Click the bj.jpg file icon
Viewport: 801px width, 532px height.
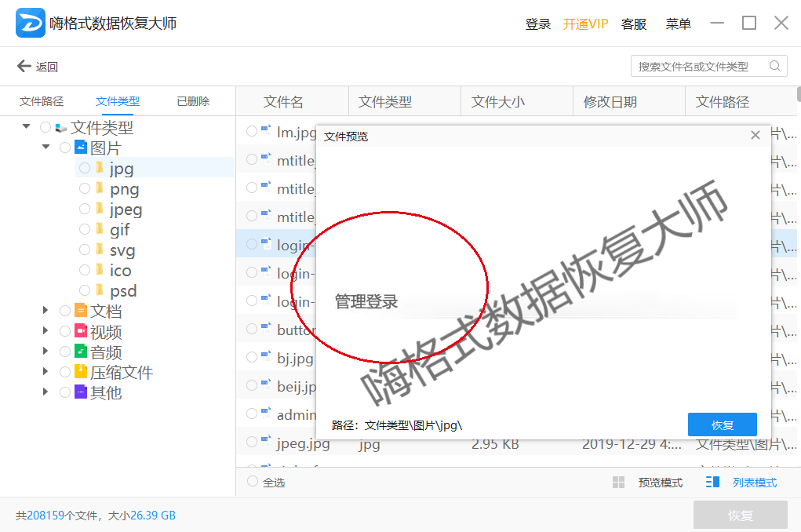point(266,357)
